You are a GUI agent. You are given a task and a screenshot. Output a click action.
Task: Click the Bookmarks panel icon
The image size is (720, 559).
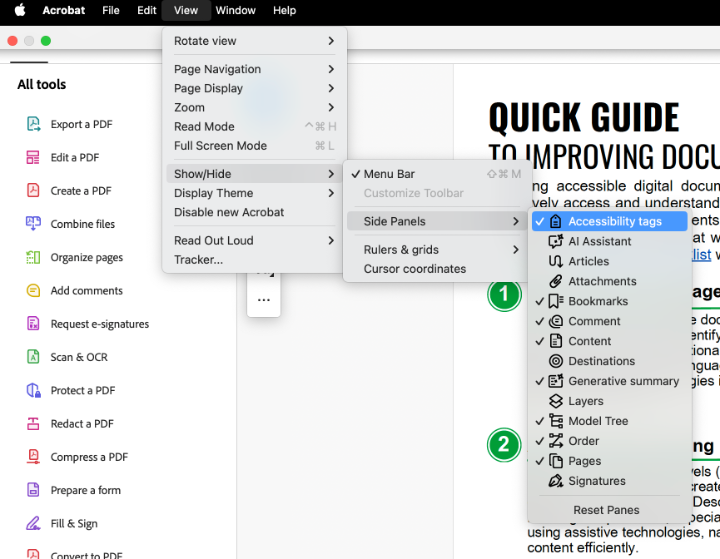coord(556,301)
